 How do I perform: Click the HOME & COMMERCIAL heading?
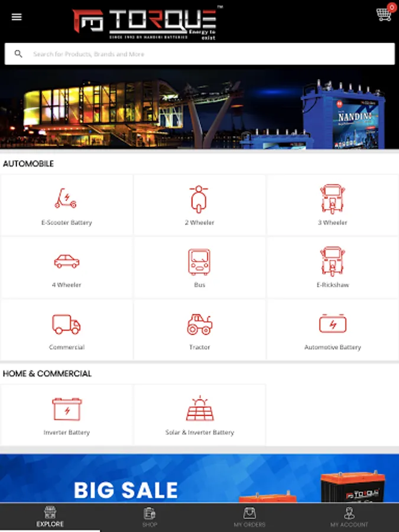click(47, 374)
